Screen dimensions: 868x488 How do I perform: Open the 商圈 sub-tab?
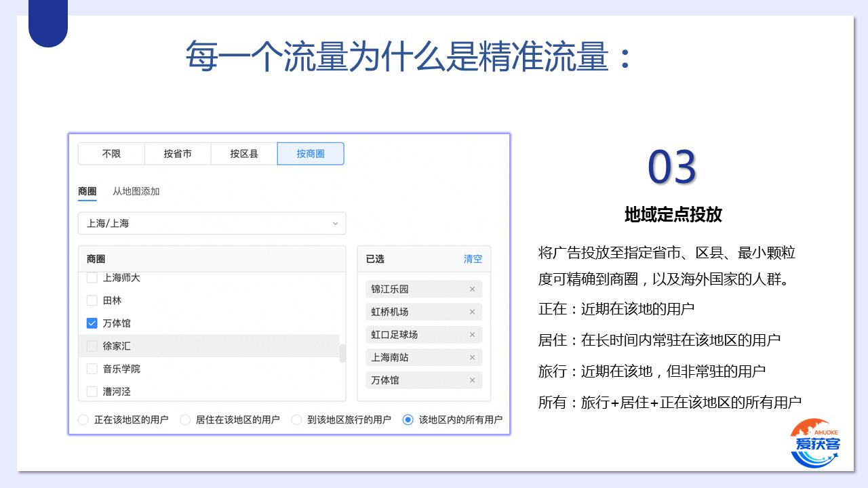87,192
